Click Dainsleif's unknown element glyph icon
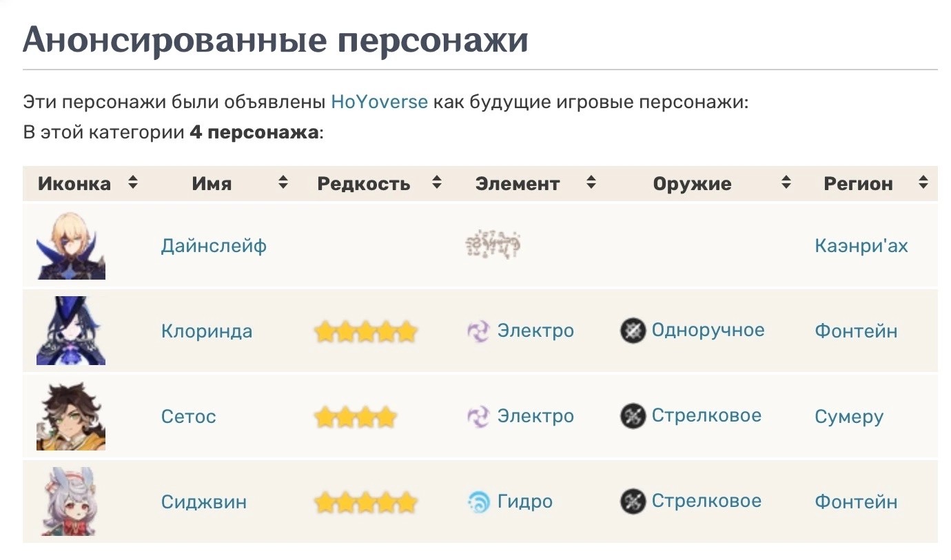The width and height of the screenshot is (951, 560). pos(493,245)
